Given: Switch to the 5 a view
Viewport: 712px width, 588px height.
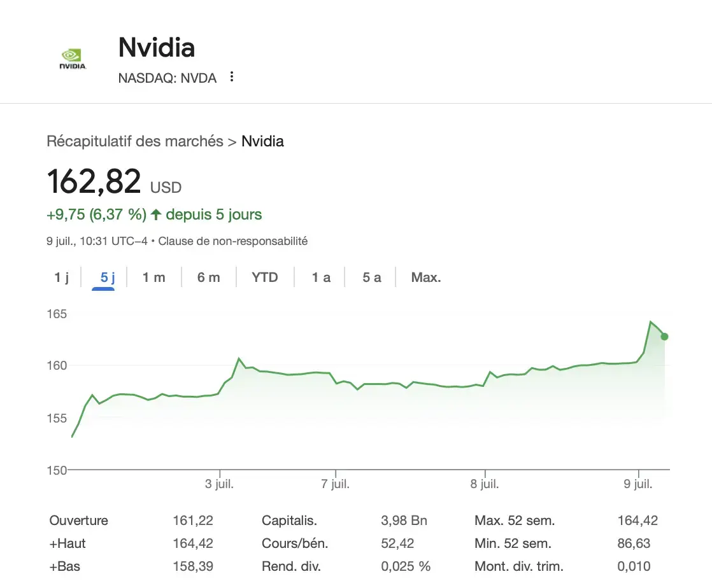Looking at the screenshot, I should click(371, 277).
